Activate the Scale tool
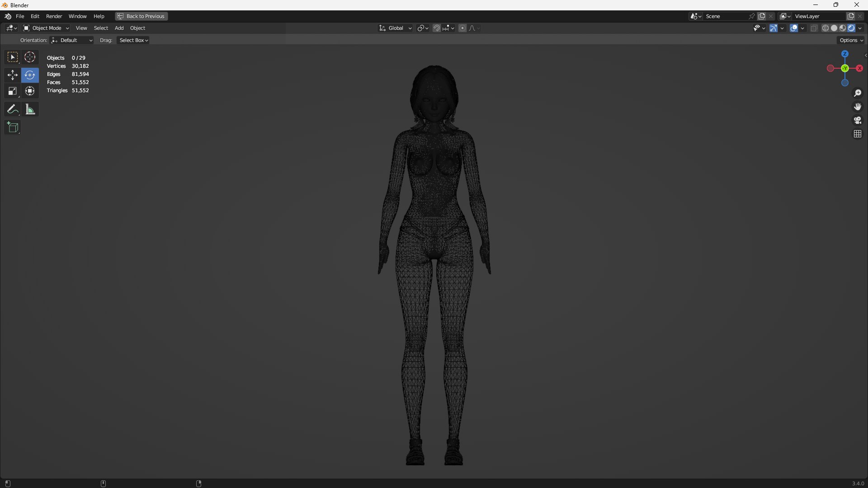 point(12,91)
